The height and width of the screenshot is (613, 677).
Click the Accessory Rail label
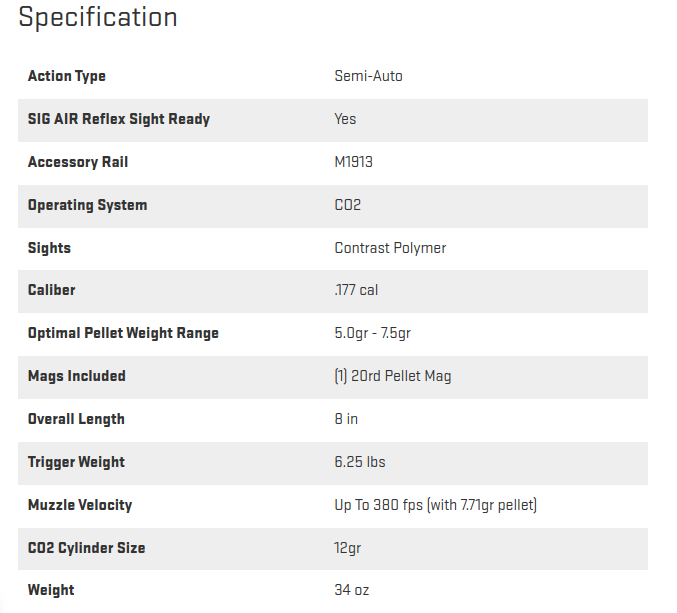(78, 162)
